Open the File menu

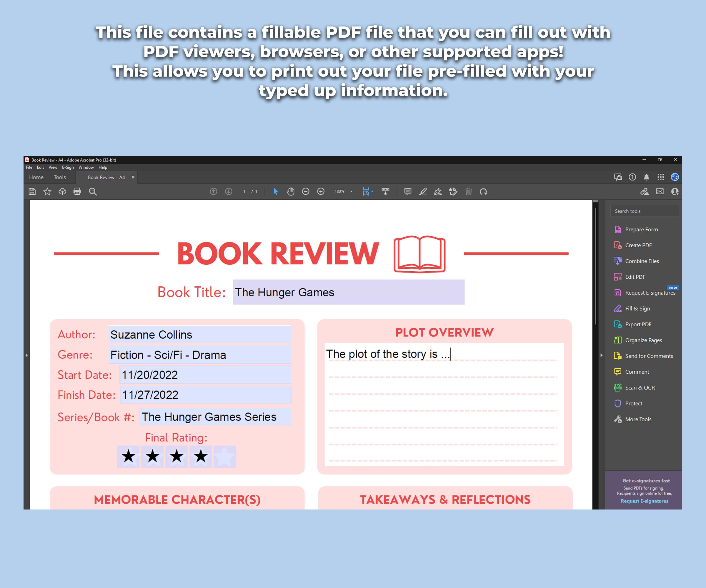[29, 167]
